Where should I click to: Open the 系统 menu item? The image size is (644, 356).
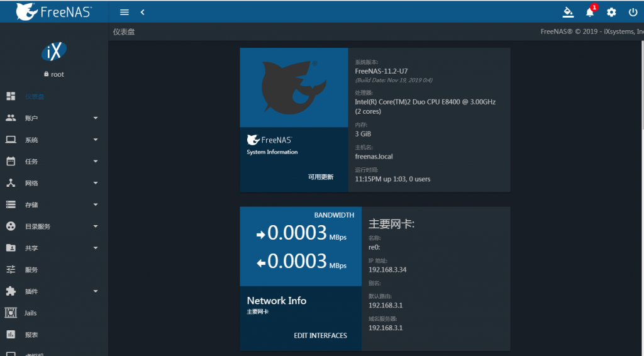[x=54, y=140]
